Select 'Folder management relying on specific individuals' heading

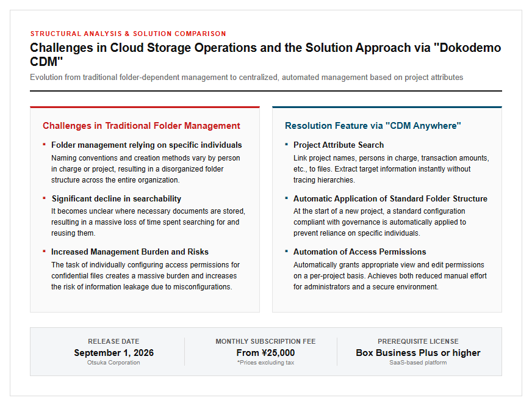pyautogui.click(x=146, y=145)
